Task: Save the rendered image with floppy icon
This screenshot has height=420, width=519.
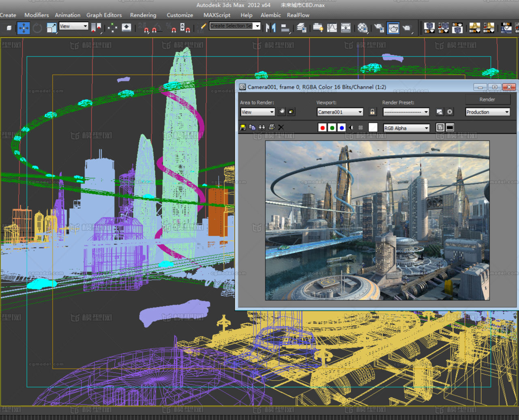Action: click(243, 128)
